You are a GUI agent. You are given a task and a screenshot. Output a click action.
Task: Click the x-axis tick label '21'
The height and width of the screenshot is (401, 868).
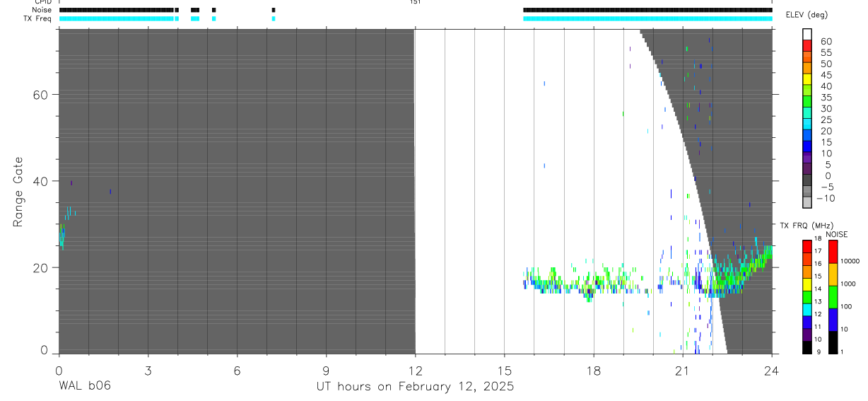pyautogui.click(x=683, y=370)
